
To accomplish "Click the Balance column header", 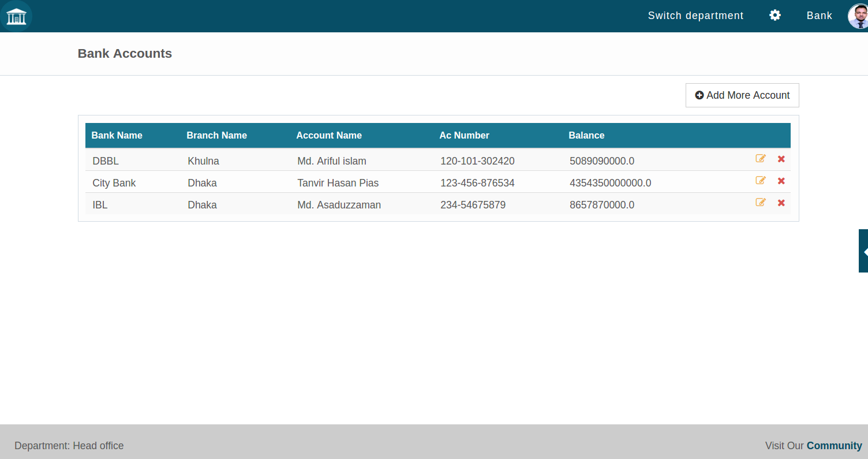I will pos(586,136).
